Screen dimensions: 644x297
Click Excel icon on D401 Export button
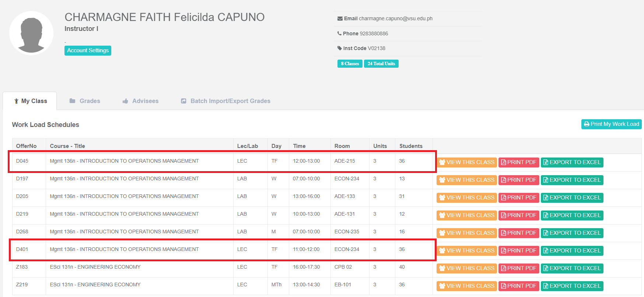tap(546, 251)
